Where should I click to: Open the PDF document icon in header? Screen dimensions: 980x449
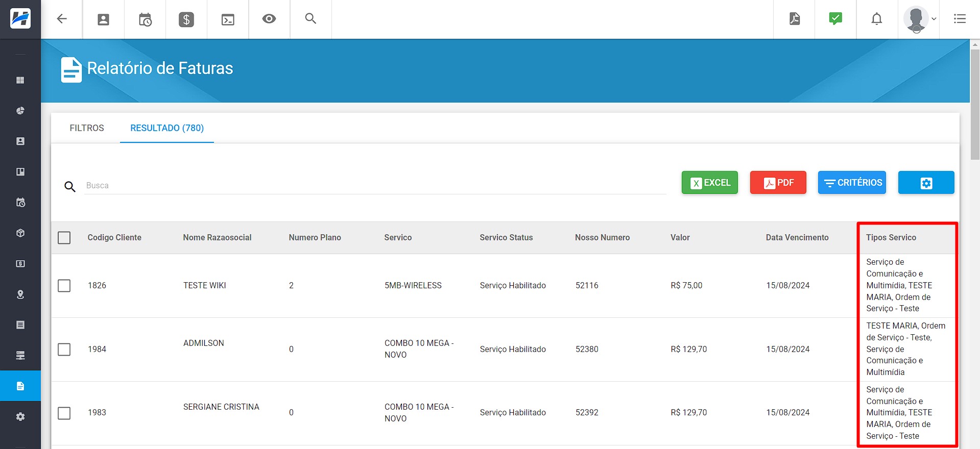[x=794, y=19]
